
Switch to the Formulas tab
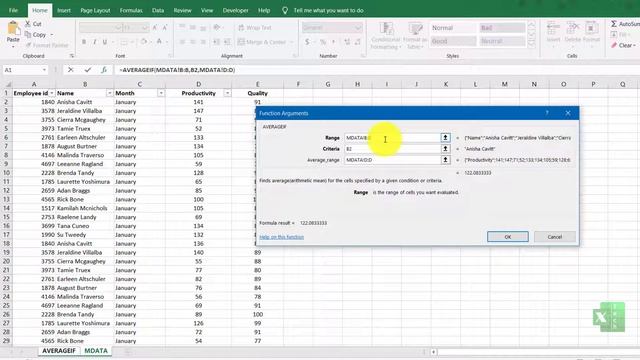131,10
